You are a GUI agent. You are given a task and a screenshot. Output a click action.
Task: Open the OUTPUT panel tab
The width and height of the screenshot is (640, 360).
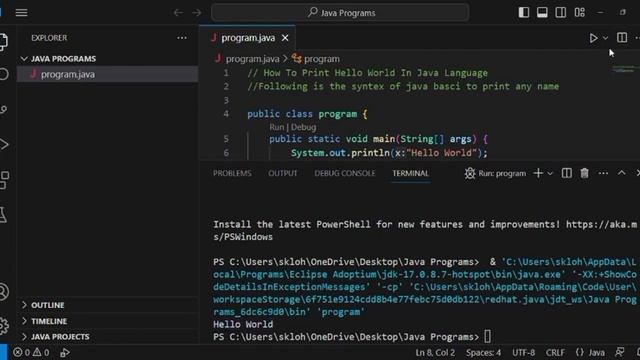[x=283, y=173]
